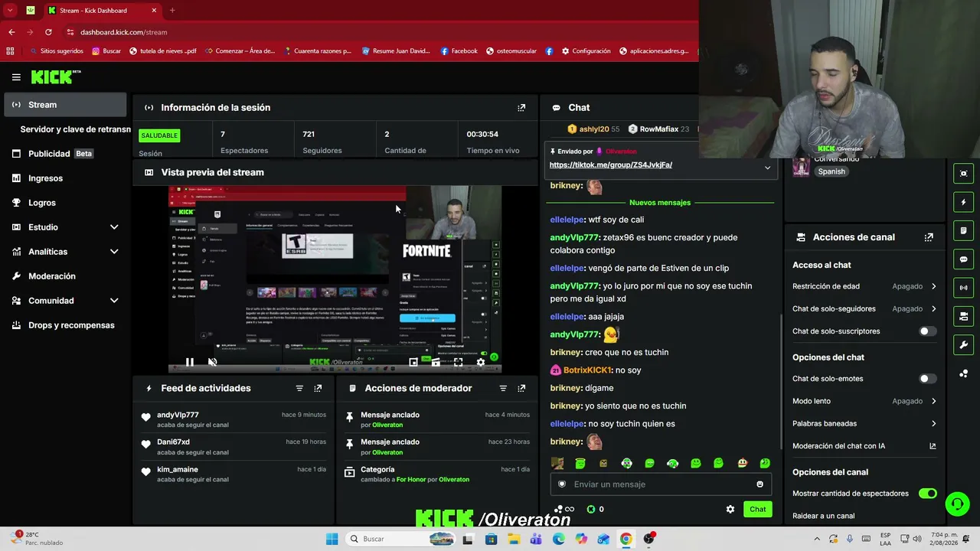The width and height of the screenshot is (980, 551).
Task: Open the hamburger sidebar menu
Action: tap(16, 77)
